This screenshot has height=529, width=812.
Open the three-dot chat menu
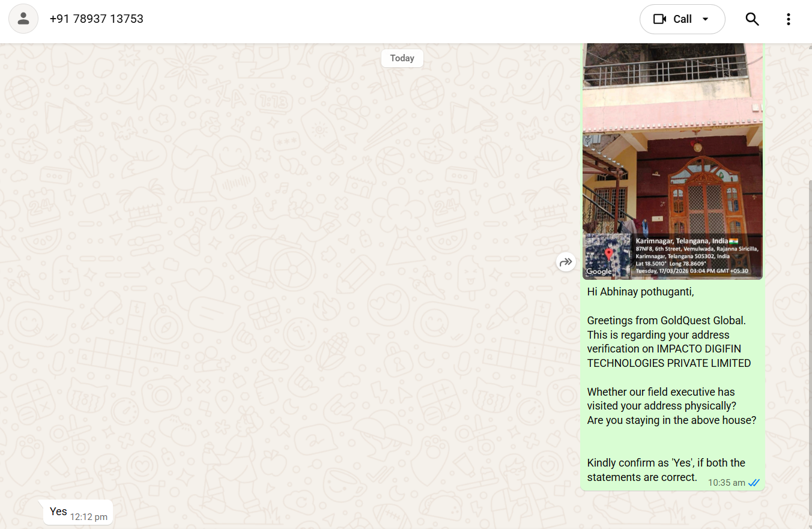[789, 19]
